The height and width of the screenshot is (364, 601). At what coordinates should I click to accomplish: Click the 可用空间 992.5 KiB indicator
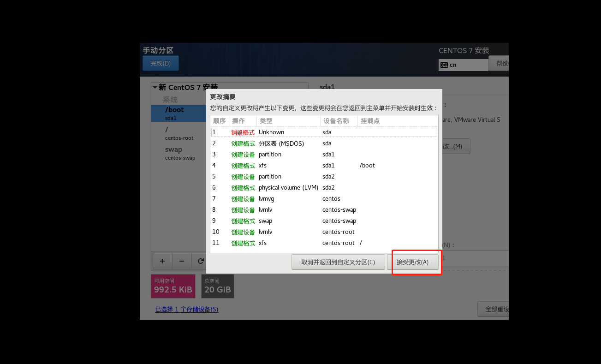173,286
